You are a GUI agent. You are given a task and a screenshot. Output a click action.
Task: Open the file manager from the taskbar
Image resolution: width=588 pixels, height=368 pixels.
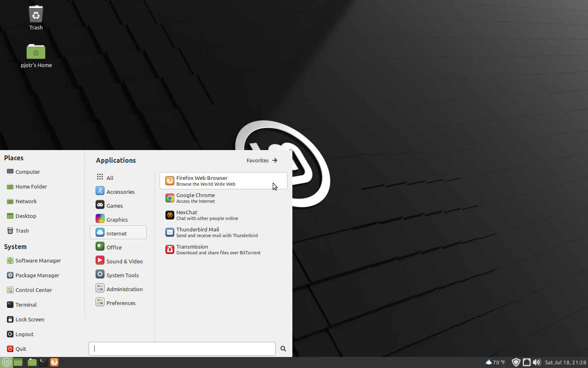[32, 362]
